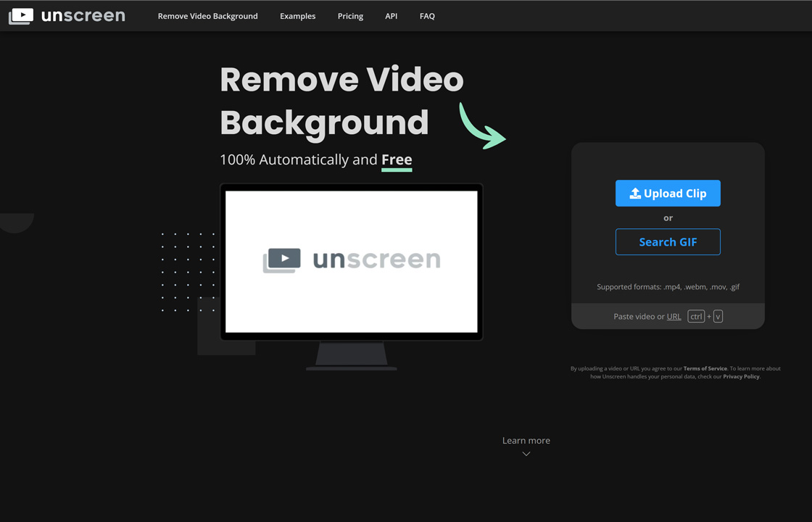This screenshot has height=522, width=812.
Task: Click the Search GIF button
Action: pos(668,242)
